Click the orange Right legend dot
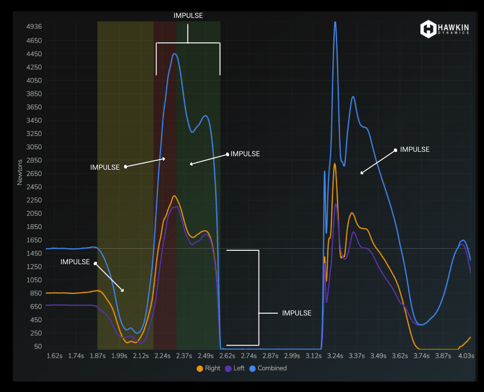Viewport: 484px width, 392px height. (x=200, y=369)
